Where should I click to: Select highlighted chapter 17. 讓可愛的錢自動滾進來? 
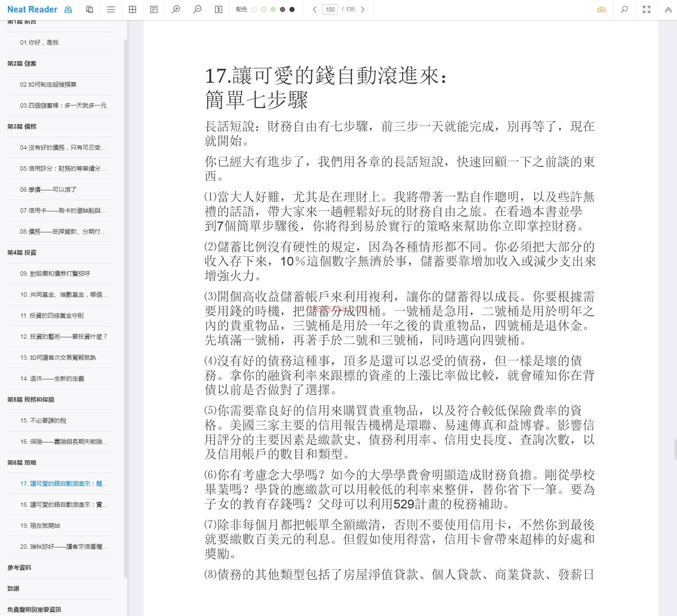click(59, 484)
